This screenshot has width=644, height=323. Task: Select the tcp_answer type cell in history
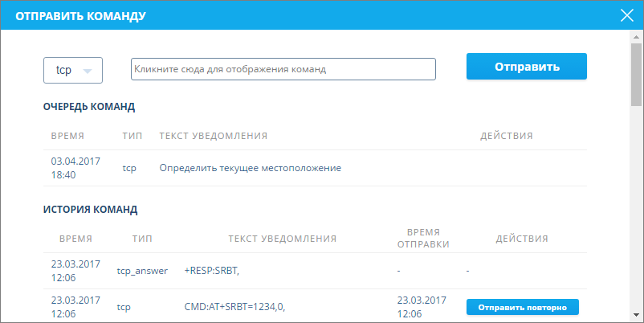[x=142, y=271]
